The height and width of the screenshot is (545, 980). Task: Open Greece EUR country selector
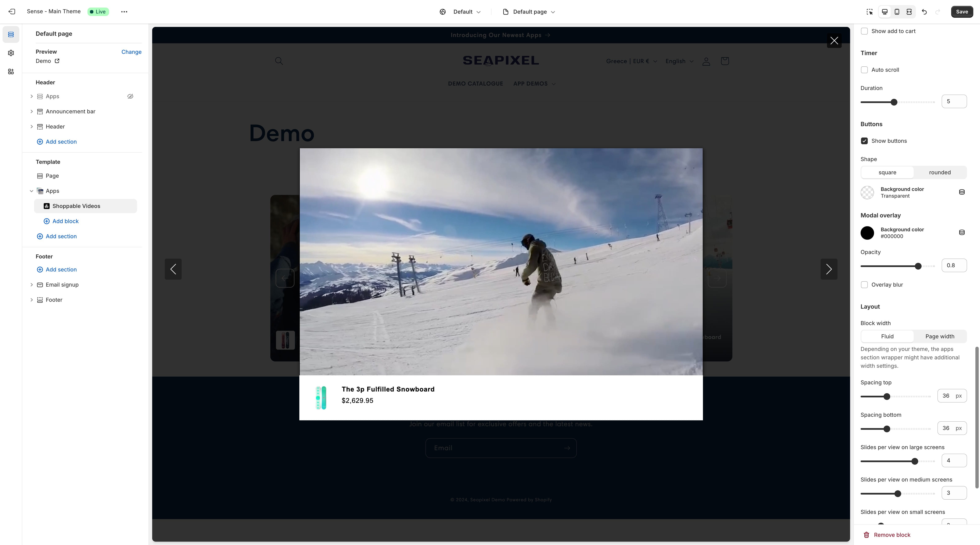coord(631,61)
